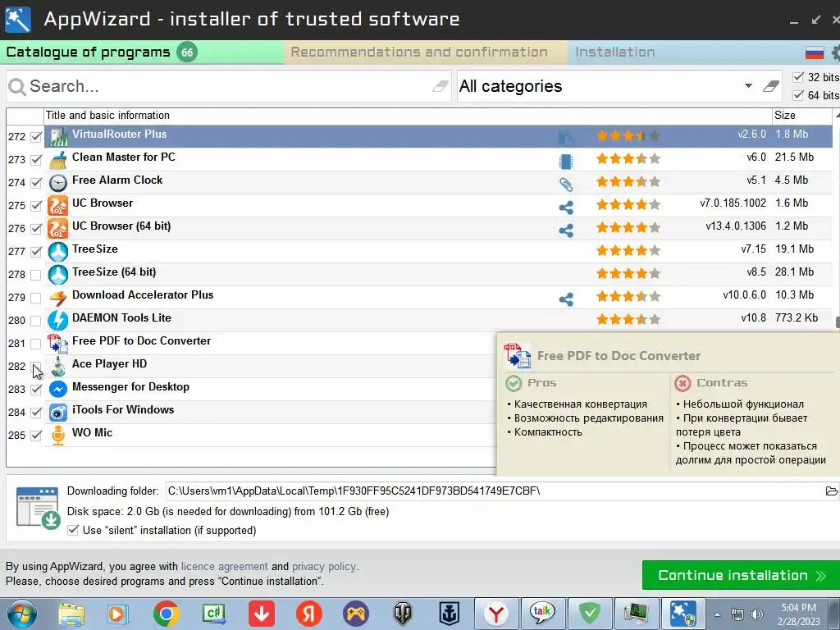Click the TreeSize (64 bit) icon

tap(58, 275)
